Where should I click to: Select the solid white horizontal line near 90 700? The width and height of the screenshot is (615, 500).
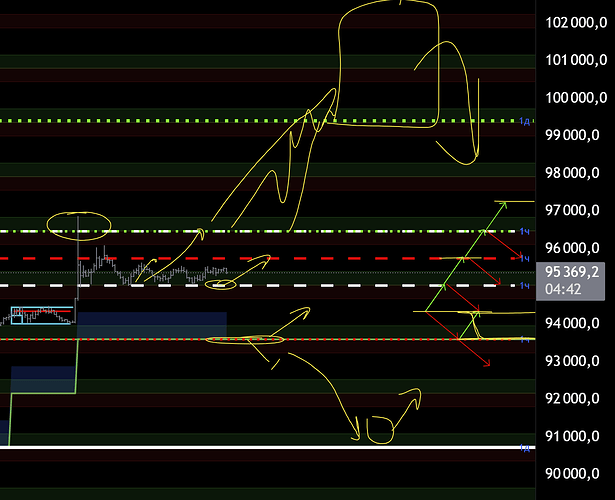(x=200, y=447)
